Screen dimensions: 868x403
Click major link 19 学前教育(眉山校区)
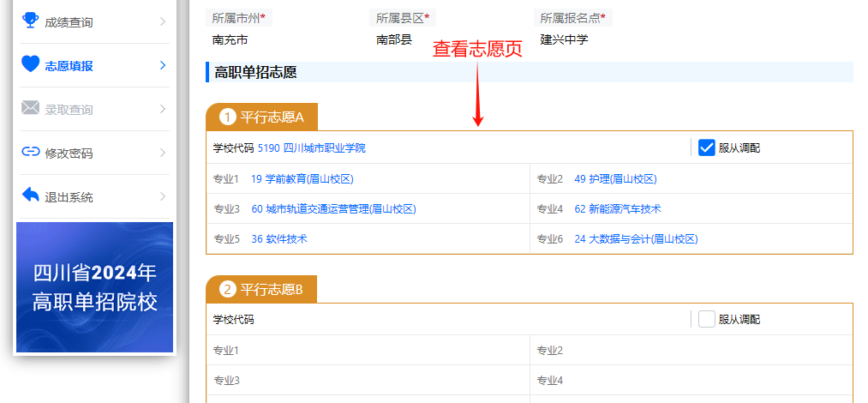point(302,179)
